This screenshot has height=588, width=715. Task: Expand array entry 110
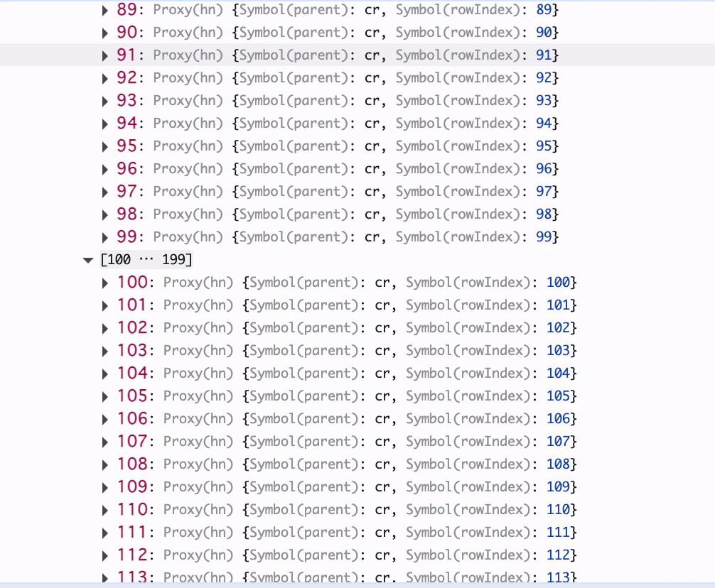[105, 511]
